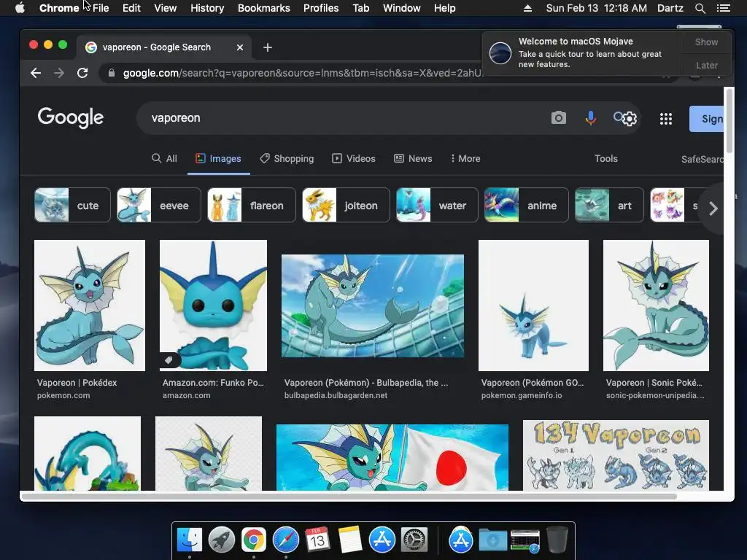Click the forward navigation arrow
The width and height of the screenshot is (747, 560).
pyautogui.click(x=59, y=73)
